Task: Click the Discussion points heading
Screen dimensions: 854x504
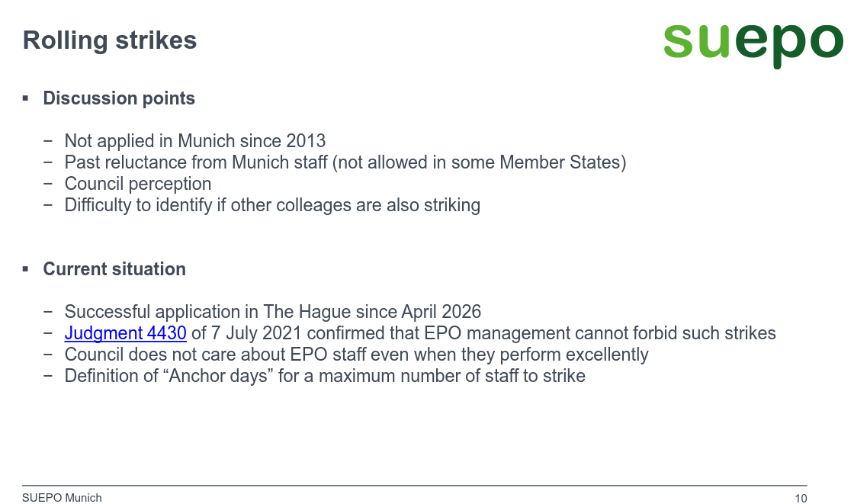Action: pyautogui.click(x=119, y=98)
